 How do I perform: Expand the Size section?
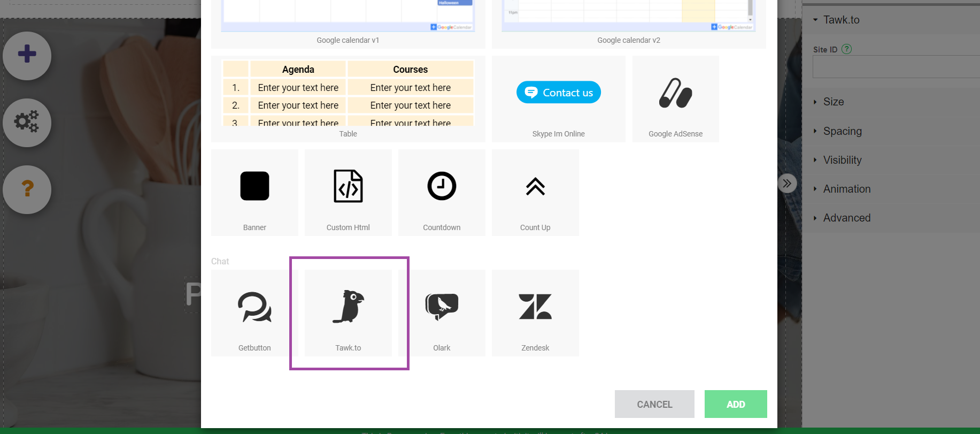pos(891,102)
